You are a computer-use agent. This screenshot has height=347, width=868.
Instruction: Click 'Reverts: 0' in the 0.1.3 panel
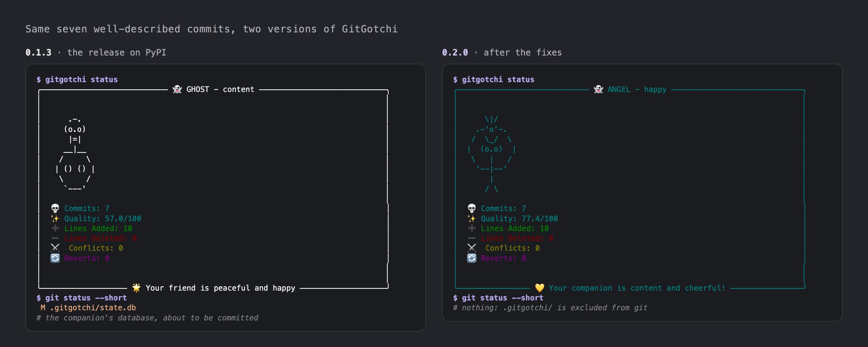87,258
